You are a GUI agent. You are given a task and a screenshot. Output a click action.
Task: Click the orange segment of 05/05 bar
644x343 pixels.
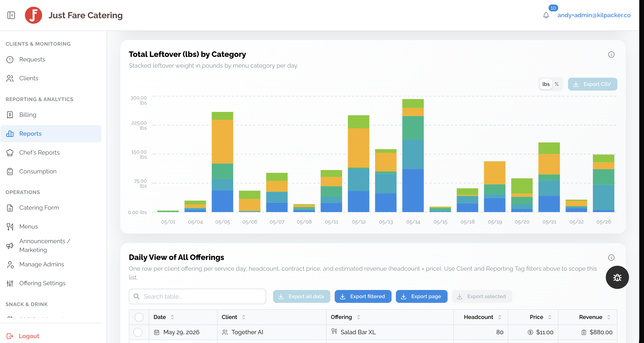click(222, 142)
